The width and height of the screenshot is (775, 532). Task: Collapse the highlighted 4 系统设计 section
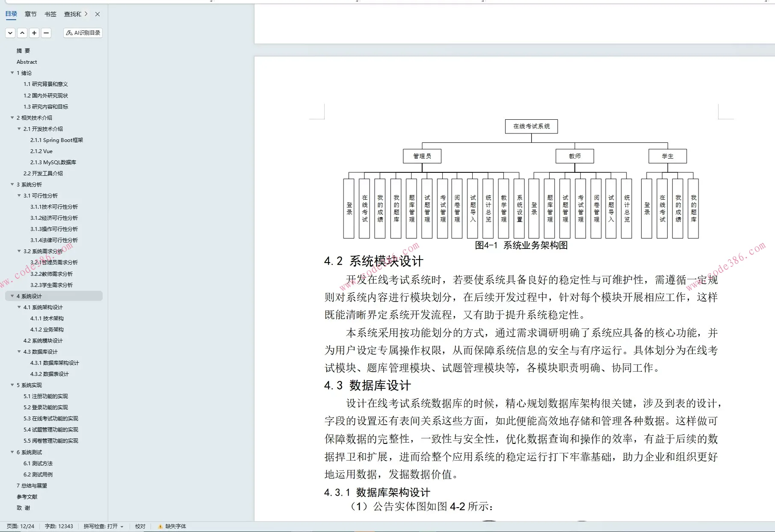12,296
